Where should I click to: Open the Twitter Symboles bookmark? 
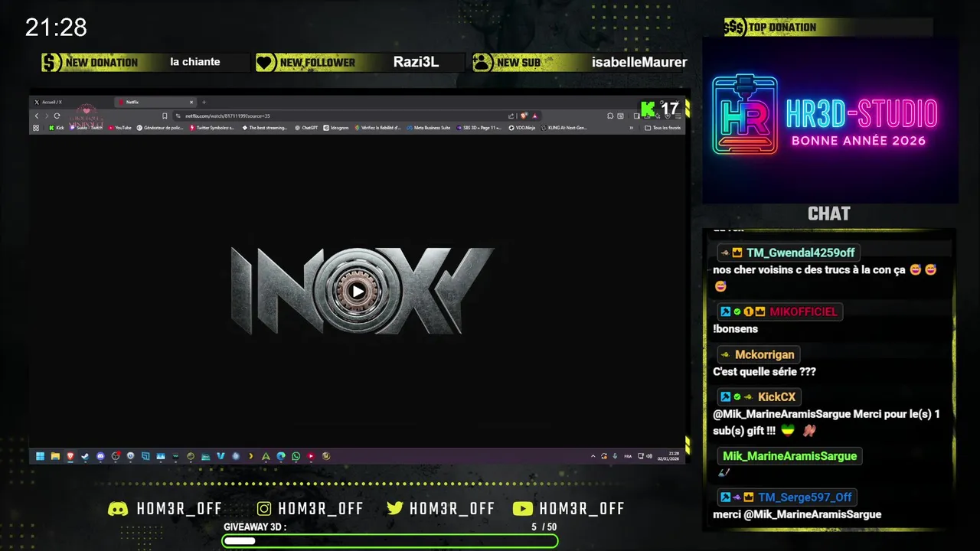(211, 128)
